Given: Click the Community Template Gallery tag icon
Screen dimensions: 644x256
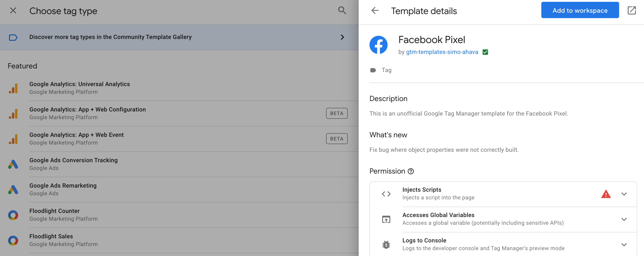Looking at the screenshot, I should coord(13,37).
